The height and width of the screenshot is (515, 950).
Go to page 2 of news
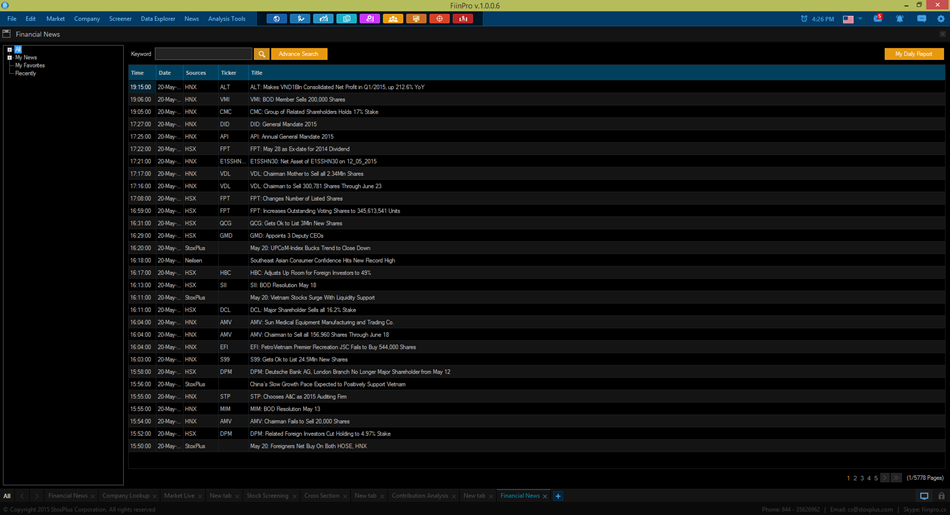point(855,478)
